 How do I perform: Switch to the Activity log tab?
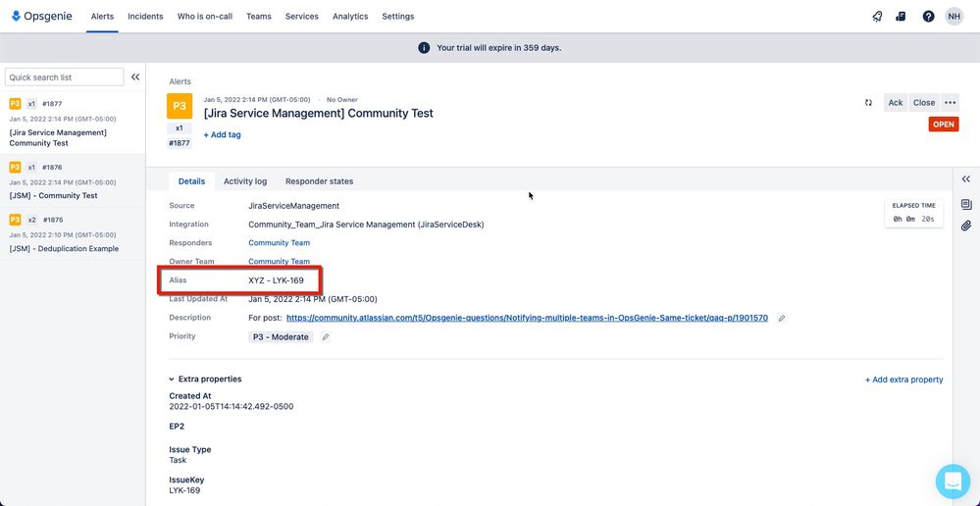point(245,181)
